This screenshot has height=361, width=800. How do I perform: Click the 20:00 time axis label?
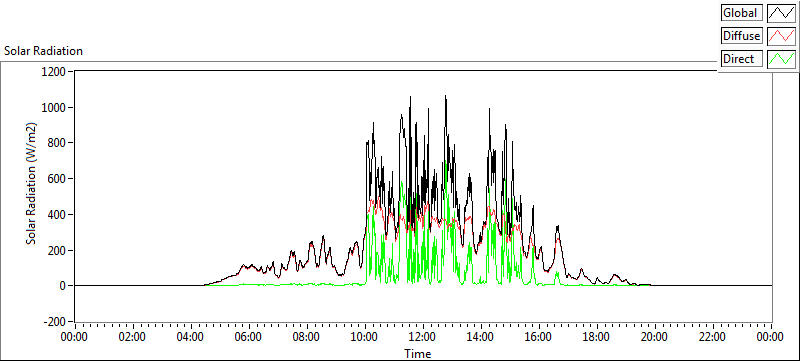point(655,337)
